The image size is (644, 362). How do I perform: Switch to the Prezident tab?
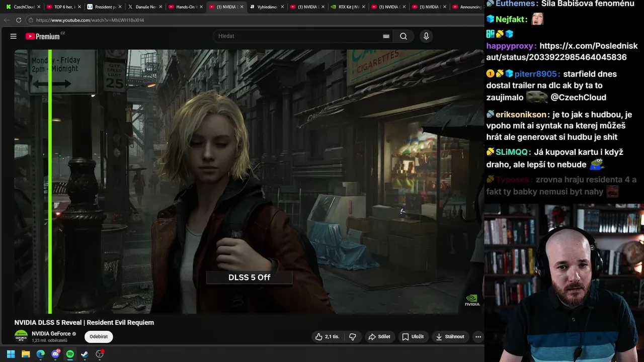pos(102,7)
